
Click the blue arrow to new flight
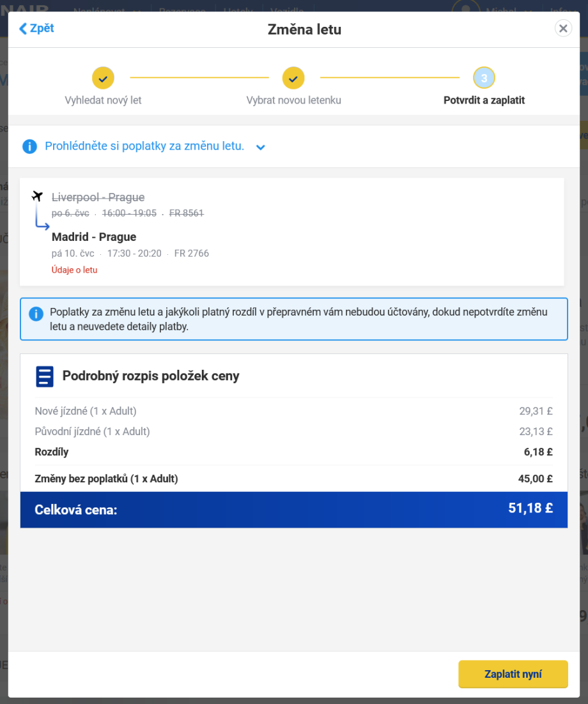click(x=42, y=221)
